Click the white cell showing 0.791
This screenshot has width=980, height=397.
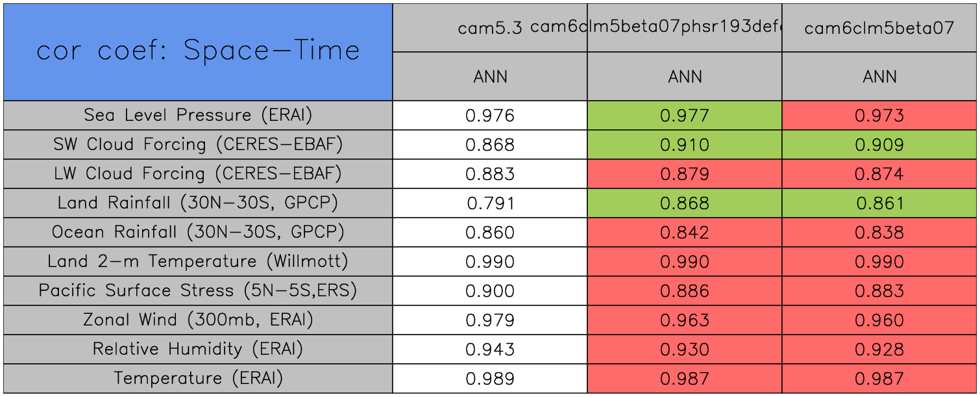pyautogui.click(x=490, y=203)
